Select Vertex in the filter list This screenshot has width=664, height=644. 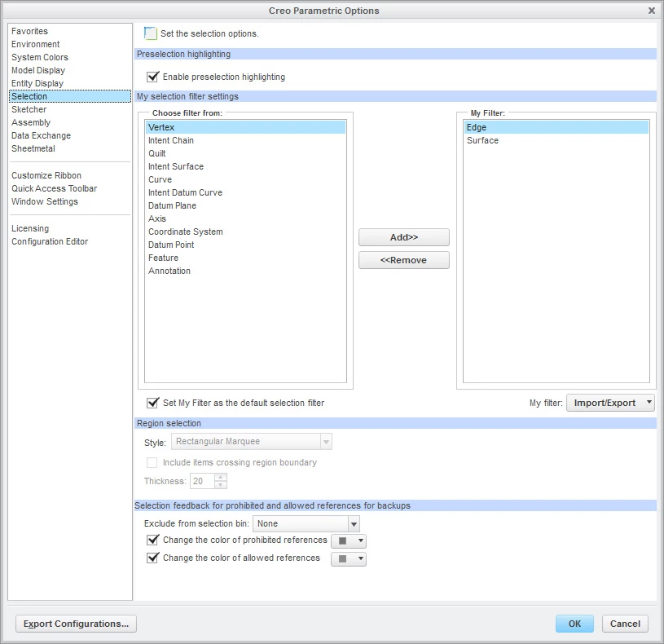tap(245, 127)
